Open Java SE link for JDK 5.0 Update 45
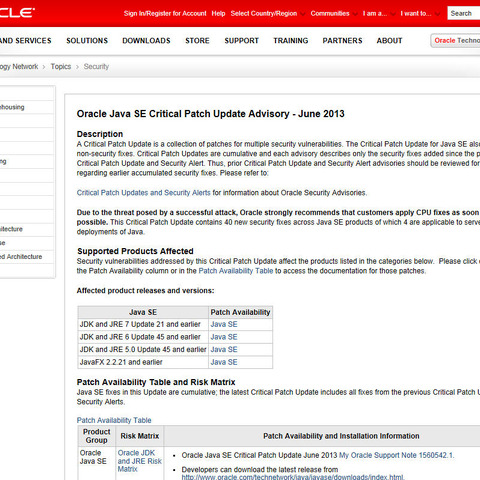 [x=224, y=350]
